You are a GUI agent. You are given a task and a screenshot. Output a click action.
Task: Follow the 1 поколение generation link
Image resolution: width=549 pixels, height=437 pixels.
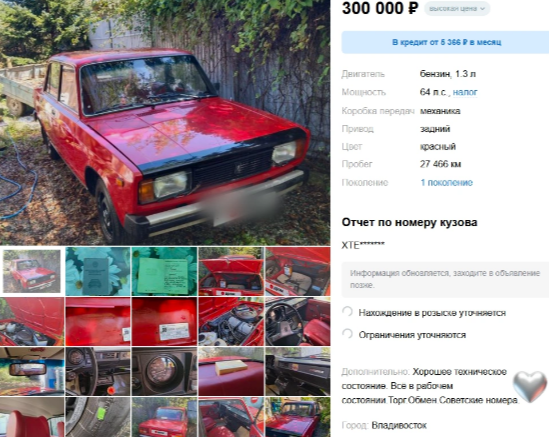(x=446, y=182)
